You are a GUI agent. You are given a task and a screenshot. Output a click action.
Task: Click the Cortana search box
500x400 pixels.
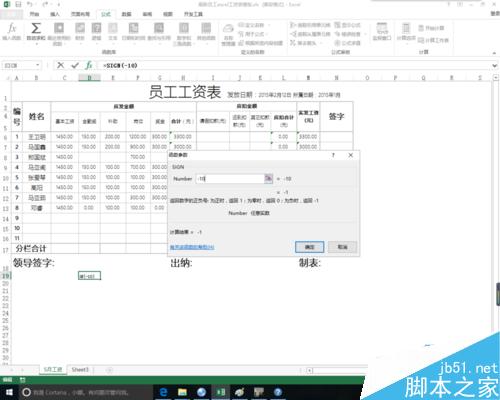coord(85,393)
